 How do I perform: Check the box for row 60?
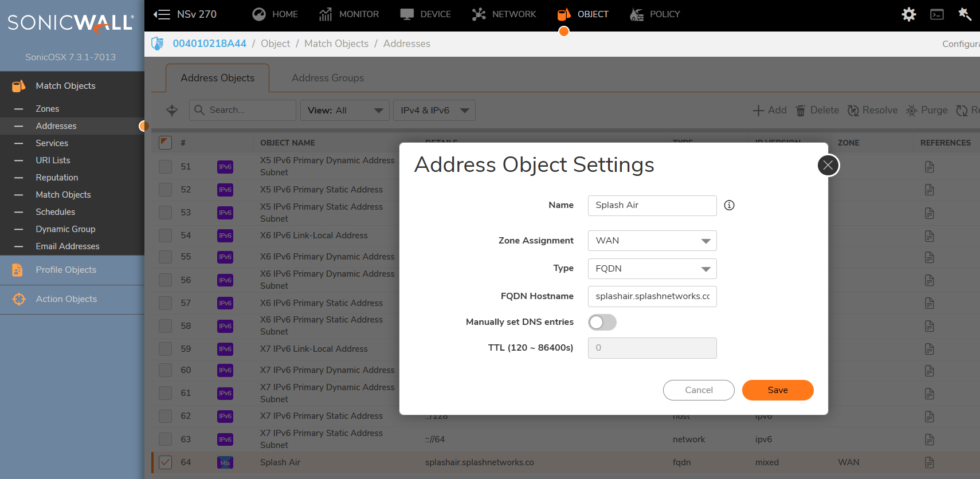(165, 370)
